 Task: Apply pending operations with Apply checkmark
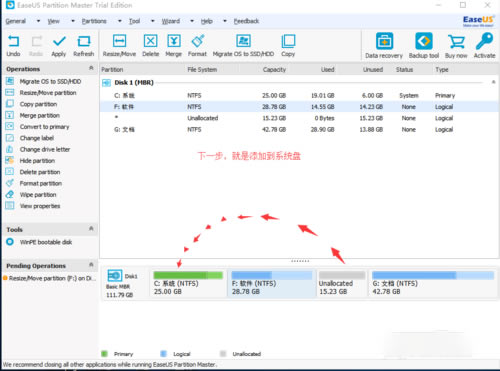click(59, 42)
